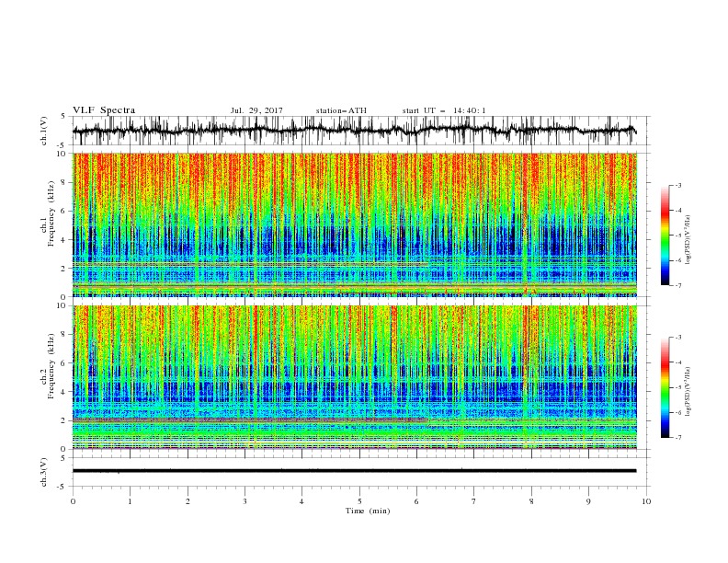Image resolution: width=728 pixels, height=563 pixels.
Task: Select the date text "Jul. 29, 2017"
Action: coord(256,110)
